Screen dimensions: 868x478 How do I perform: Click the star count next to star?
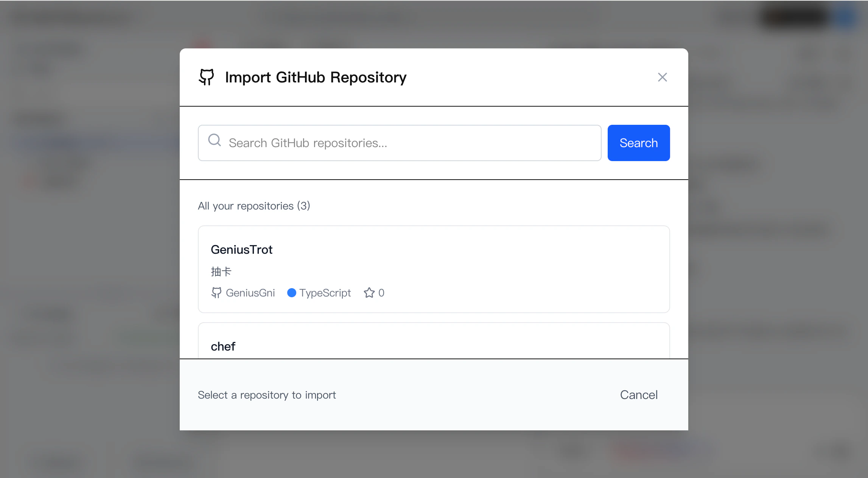point(381,293)
